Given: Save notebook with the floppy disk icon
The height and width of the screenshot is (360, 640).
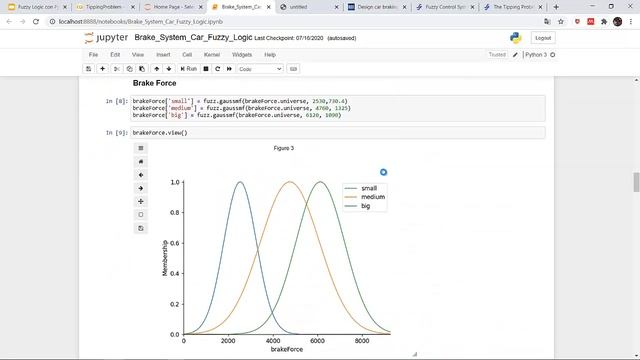Looking at the screenshot, I should (x=89, y=69).
